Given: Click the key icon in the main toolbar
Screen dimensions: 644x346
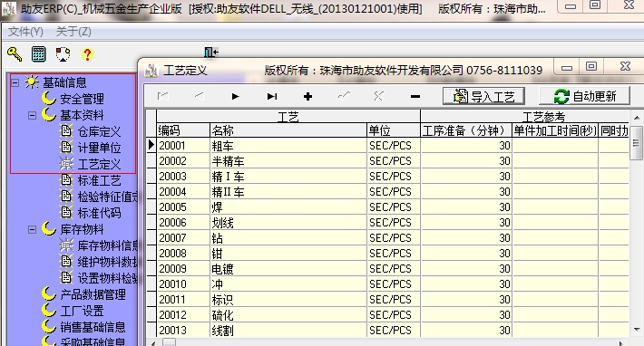Looking at the screenshot, I should (x=15, y=53).
